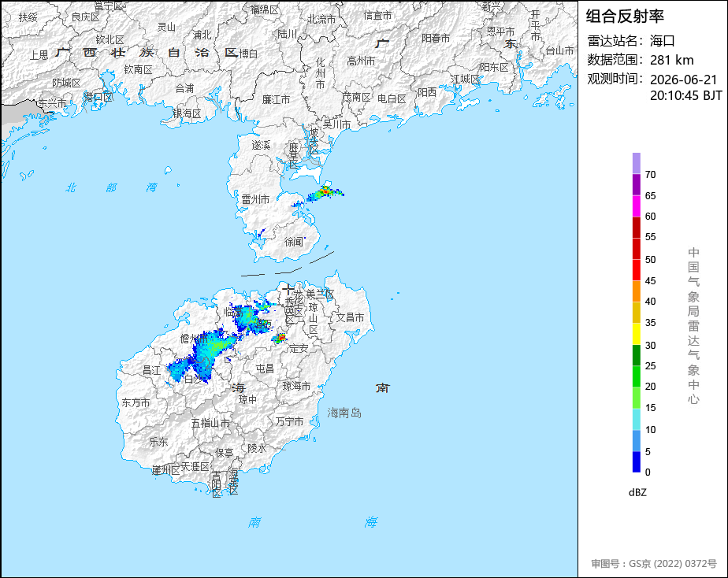The height and width of the screenshot is (578, 728).
Task: Click the 防城区 map label
Action: coord(66,83)
